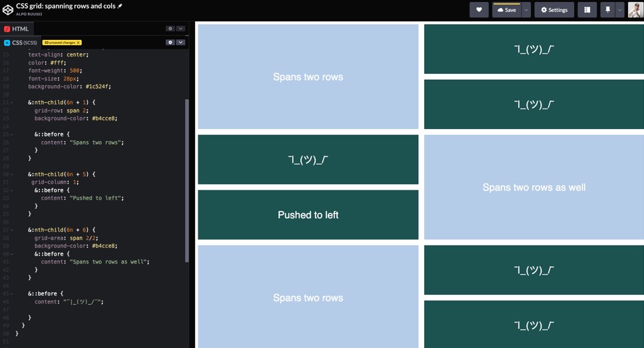Screen dimensions: 644x348
Task: Open the change view layout icon
Action: (x=587, y=10)
